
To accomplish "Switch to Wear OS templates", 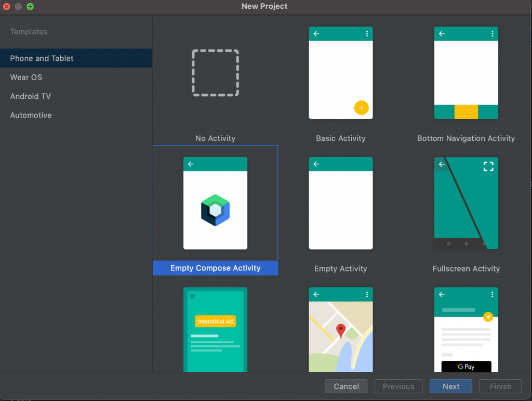I will click(76, 77).
